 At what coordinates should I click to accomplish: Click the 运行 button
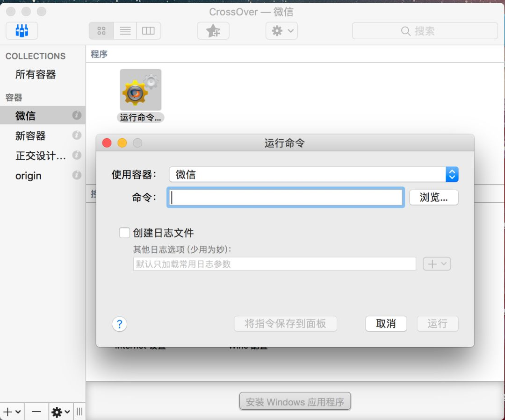coord(437,323)
